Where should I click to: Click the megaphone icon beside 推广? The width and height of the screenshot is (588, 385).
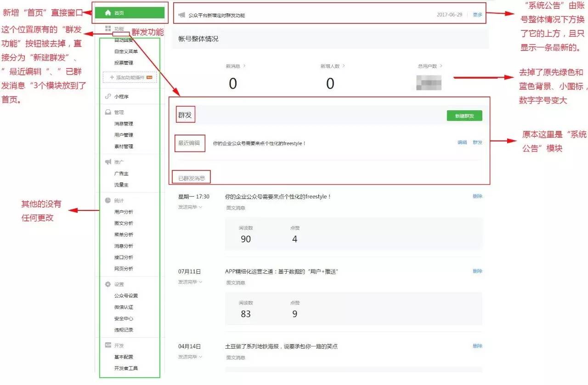coord(108,162)
